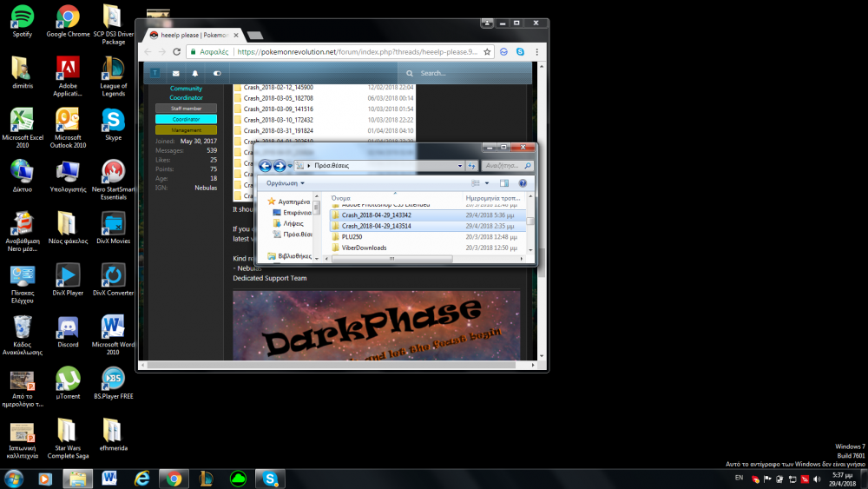Open Explorer help with the question mark icon
The image size is (868, 489).
point(523,183)
